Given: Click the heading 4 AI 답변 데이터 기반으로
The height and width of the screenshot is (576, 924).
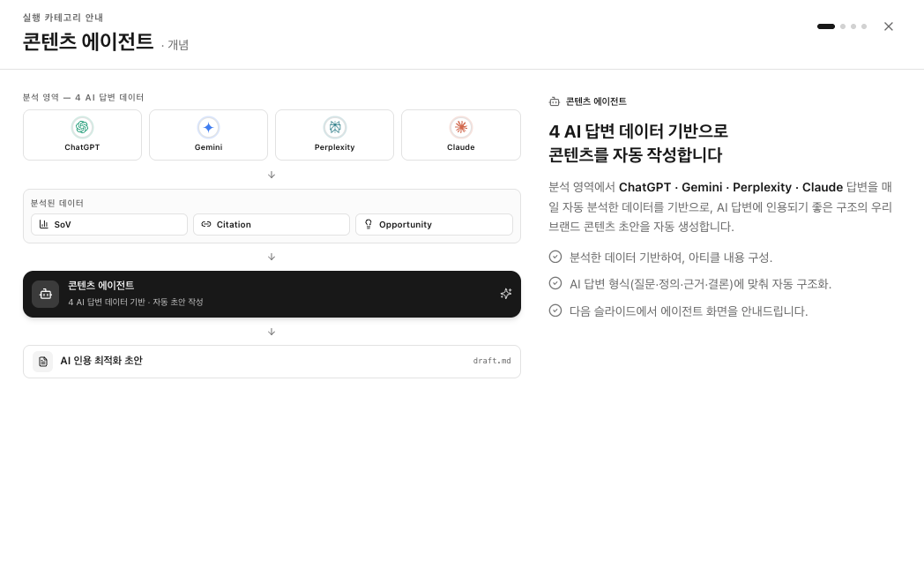Looking at the screenshot, I should (x=638, y=131).
